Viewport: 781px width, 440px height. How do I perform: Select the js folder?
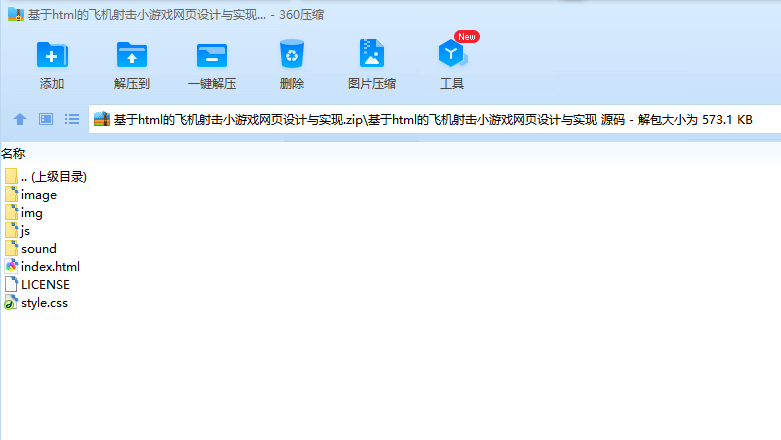pos(17,231)
